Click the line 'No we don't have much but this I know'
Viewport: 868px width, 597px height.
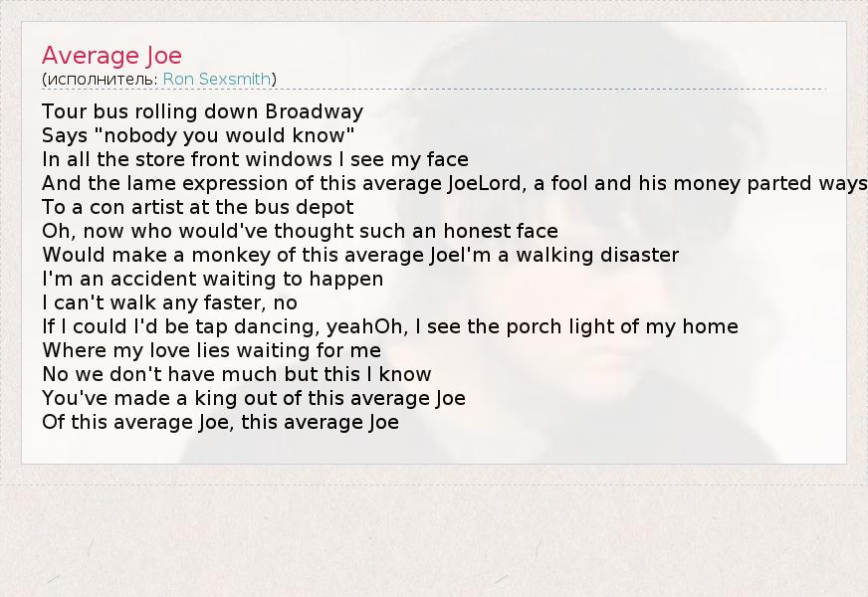pyautogui.click(x=236, y=374)
